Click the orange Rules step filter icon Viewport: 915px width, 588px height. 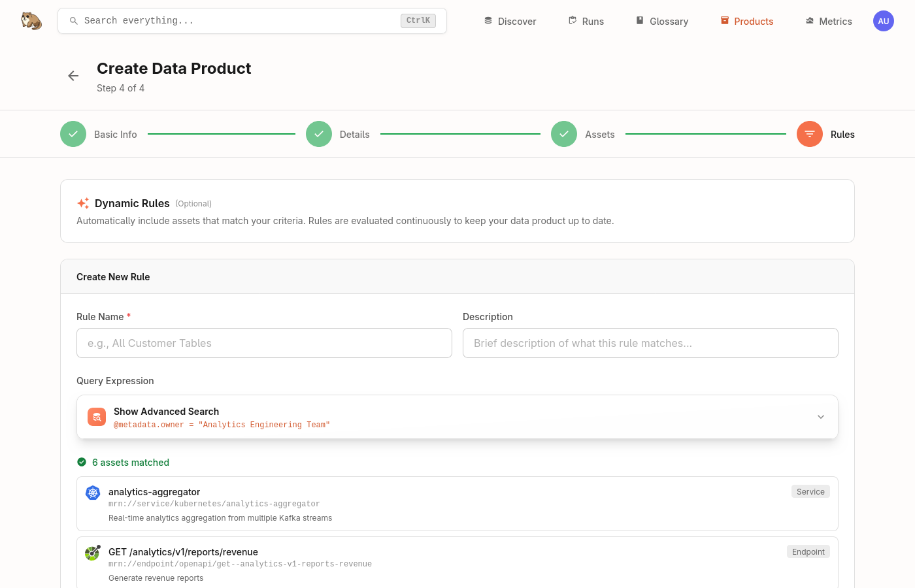pos(809,134)
